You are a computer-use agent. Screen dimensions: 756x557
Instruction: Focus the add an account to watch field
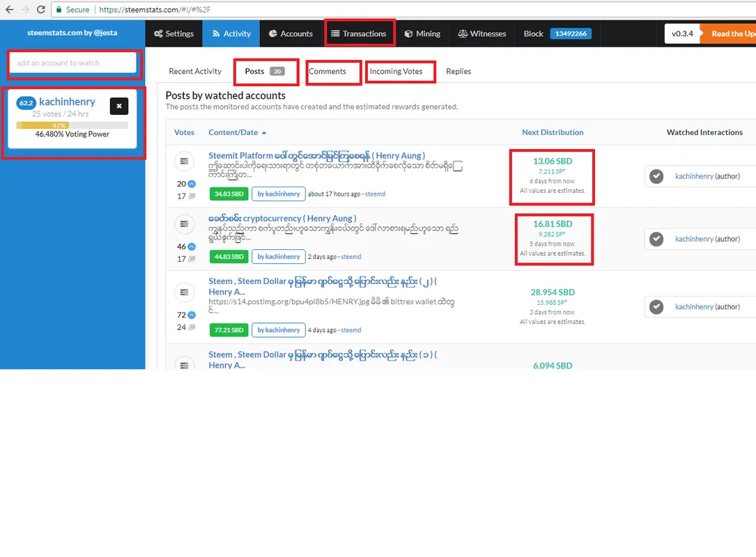(72, 63)
